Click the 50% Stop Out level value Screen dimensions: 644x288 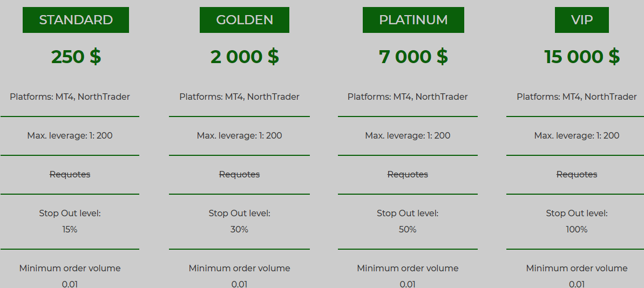click(408, 230)
